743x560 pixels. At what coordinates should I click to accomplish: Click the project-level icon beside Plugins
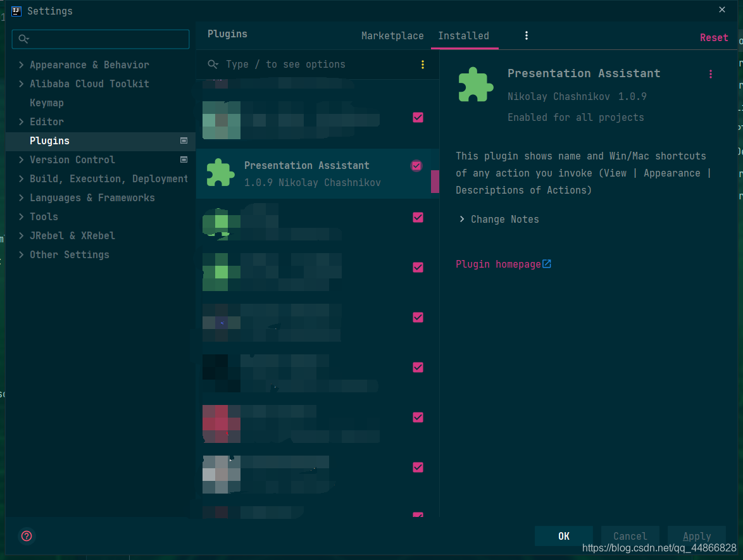[x=184, y=140]
